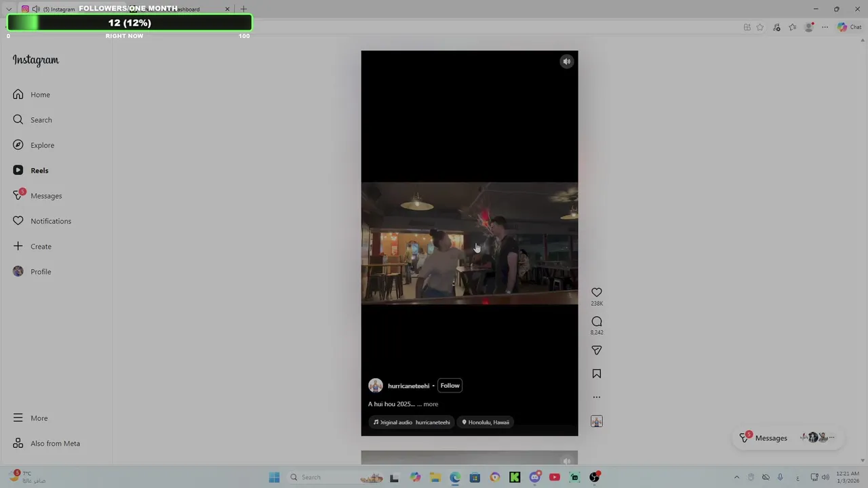
Task: Launch Copilot from the taskbar
Action: coord(415,477)
